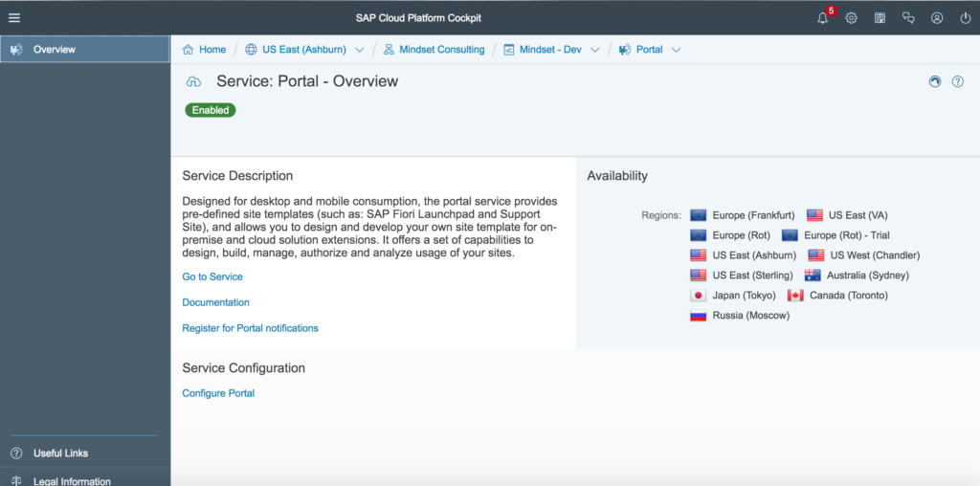
Task: Open the US East (Ashburn) breadcrumb link
Action: point(304,50)
